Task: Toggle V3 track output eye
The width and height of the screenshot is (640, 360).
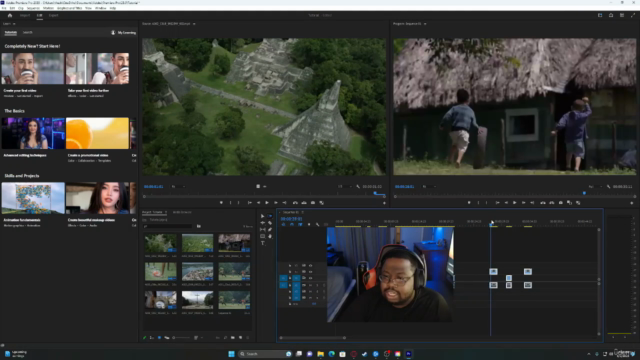Action: [x=311, y=265]
